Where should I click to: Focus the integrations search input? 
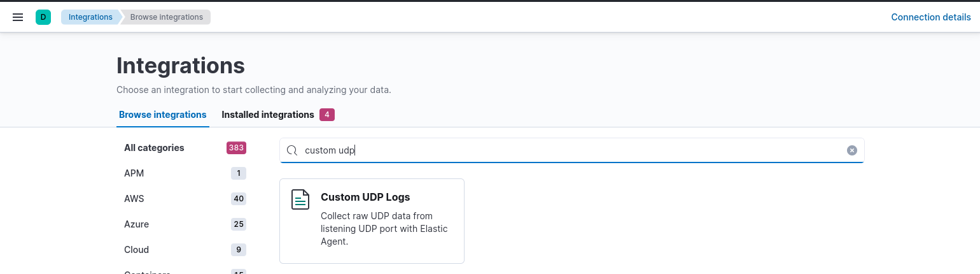pyautogui.click(x=573, y=150)
